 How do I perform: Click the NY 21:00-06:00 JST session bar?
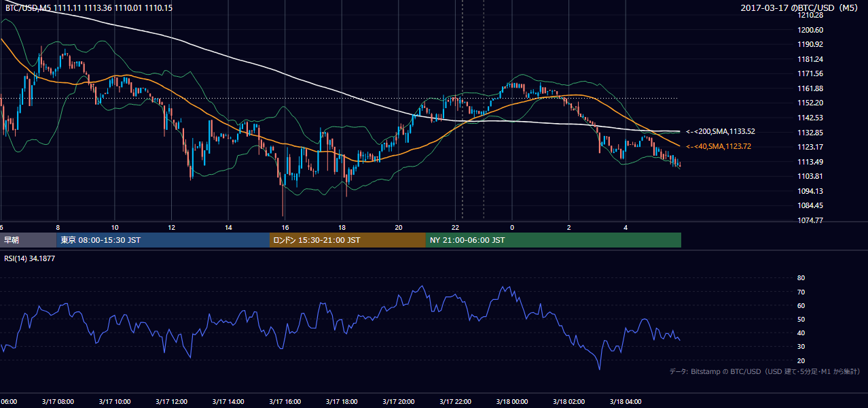tap(554, 240)
